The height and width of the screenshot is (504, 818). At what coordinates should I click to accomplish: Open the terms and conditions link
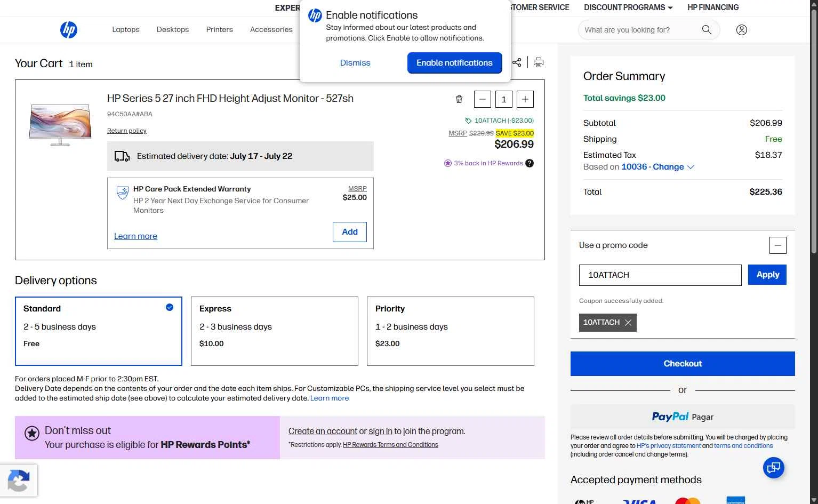point(743,446)
